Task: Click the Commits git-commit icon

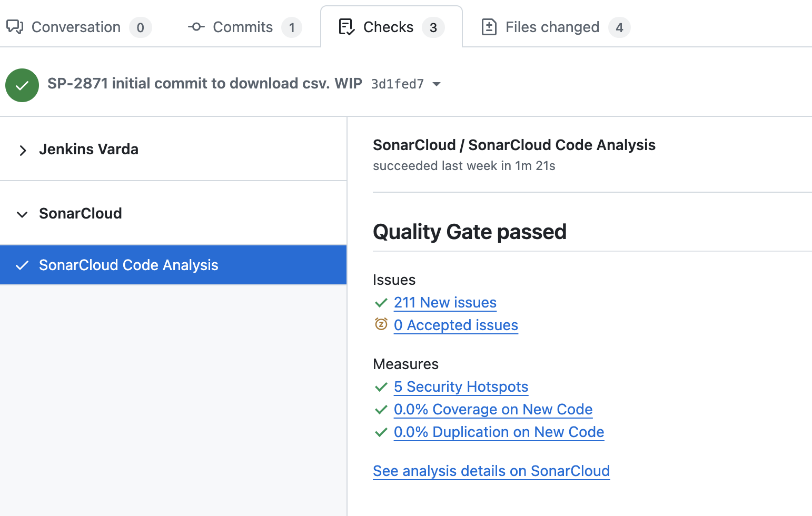Action: pos(196,27)
